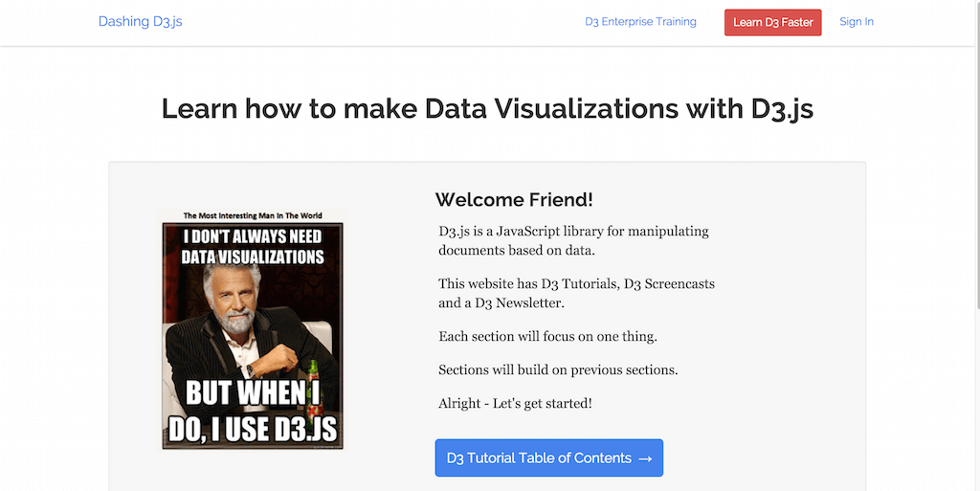Click the Each section will focus sentence
Viewport: 980px width, 491px height.
pyautogui.click(x=547, y=336)
